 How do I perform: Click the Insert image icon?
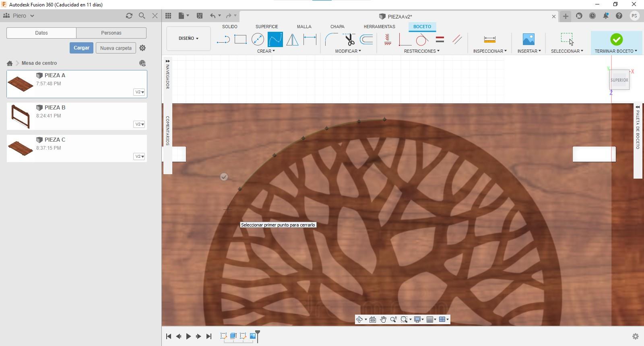pos(528,39)
